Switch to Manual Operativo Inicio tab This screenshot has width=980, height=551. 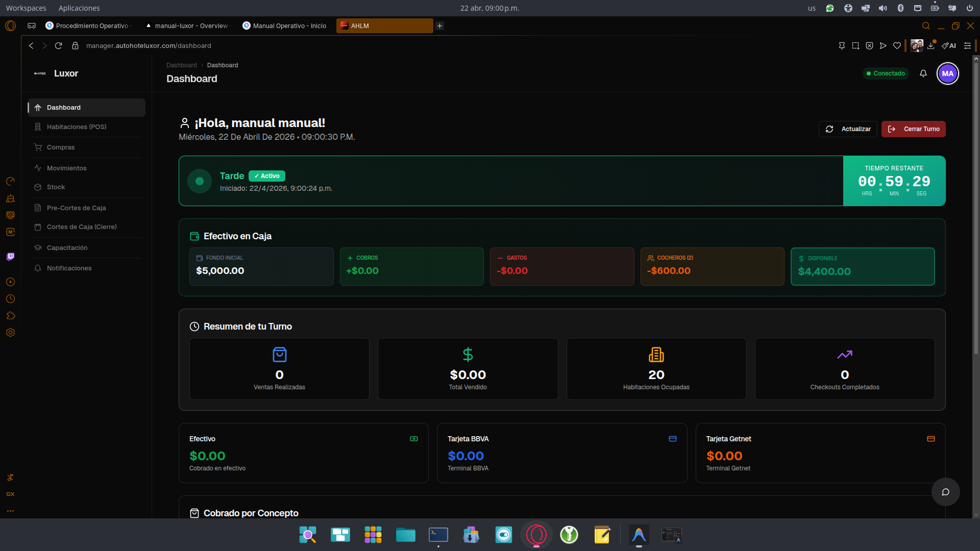click(285, 26)
